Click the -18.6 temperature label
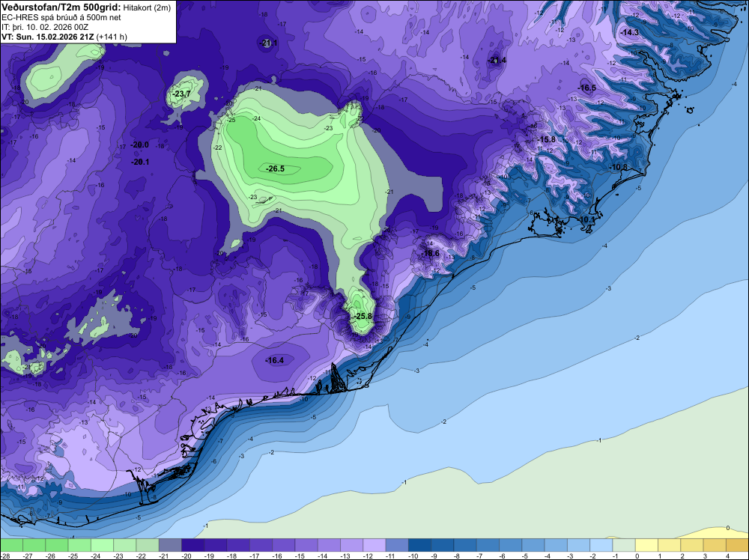Screen dimensions: 749x560 431,253
